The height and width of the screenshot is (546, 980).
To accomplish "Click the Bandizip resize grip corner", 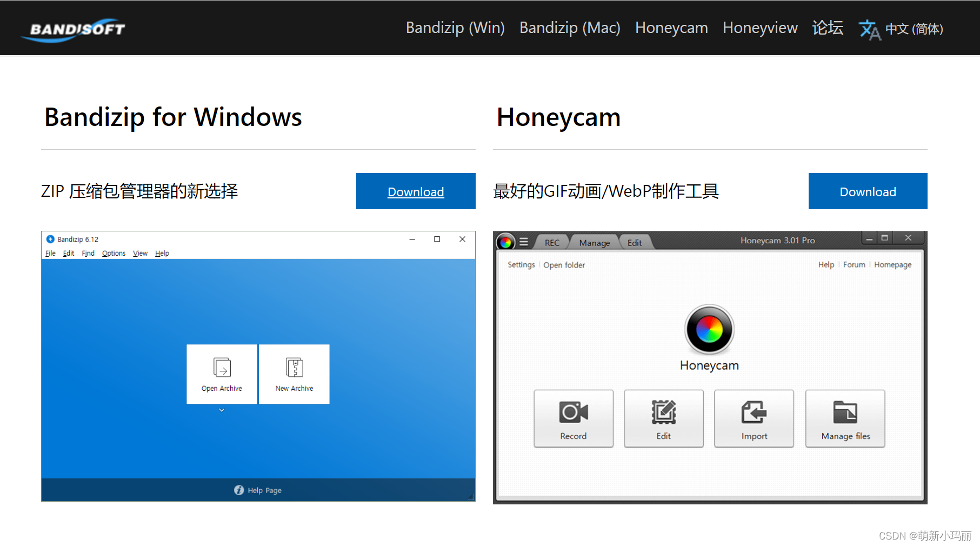I will [471, 497].
